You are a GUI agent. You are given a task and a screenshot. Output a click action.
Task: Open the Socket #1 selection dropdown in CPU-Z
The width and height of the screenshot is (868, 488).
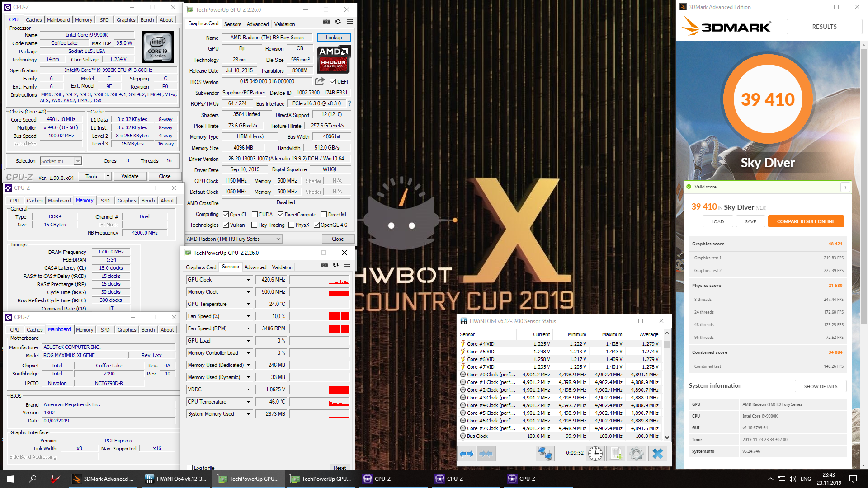[61, 161]
